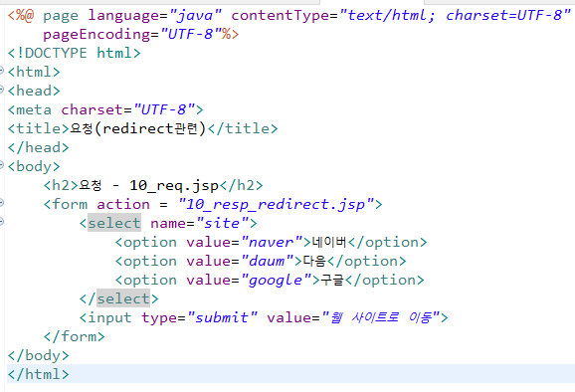This screenshot has height=392, width=575.
Task: Click the "daum" option value
Action: (x=267, y=261)
